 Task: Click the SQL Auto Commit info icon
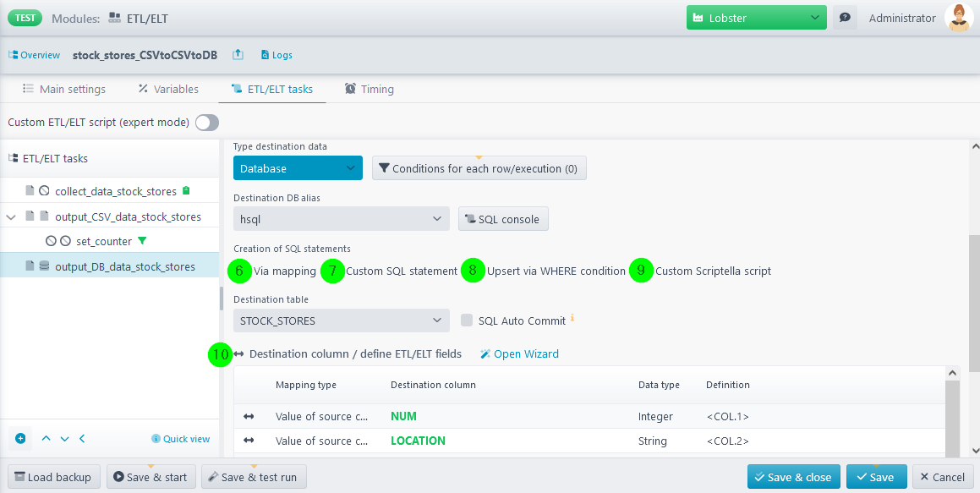572,319
